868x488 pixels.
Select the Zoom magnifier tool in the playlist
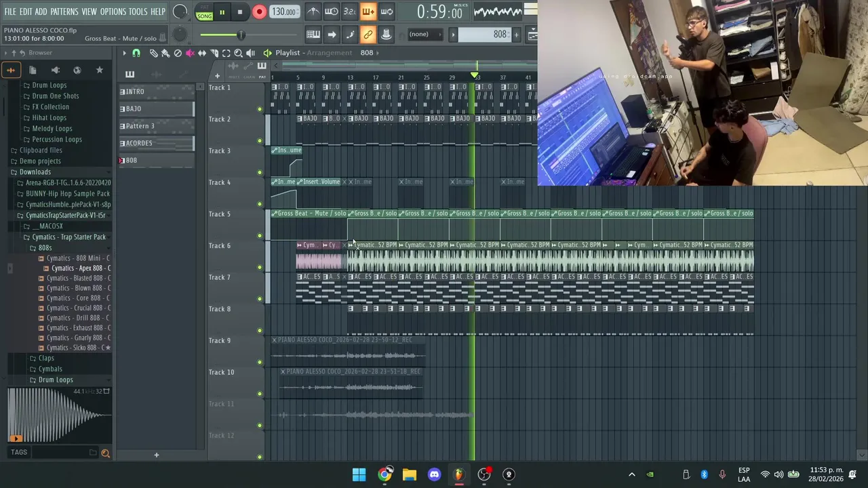[238, 53]
